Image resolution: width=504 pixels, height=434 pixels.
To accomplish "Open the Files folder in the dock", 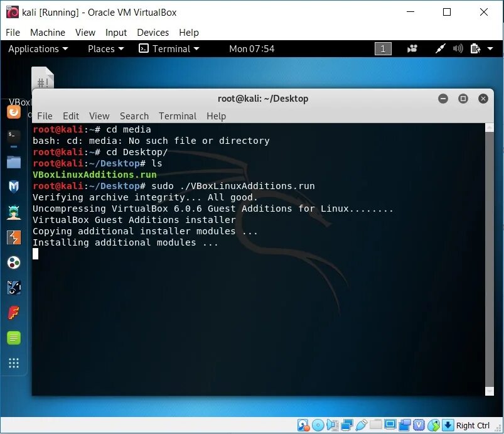I will (14, 162).
